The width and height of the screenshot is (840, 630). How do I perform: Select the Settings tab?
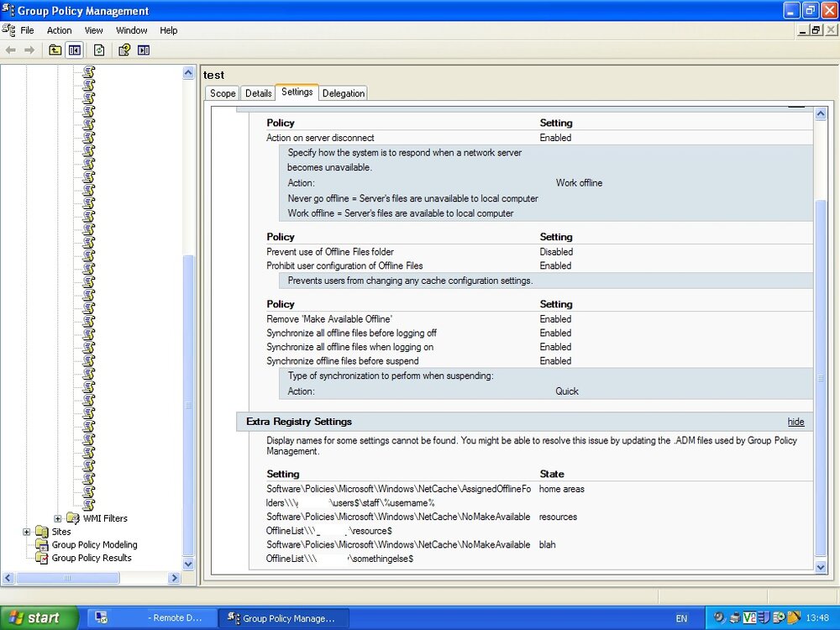pyautogui.click(x=297, y=92)
